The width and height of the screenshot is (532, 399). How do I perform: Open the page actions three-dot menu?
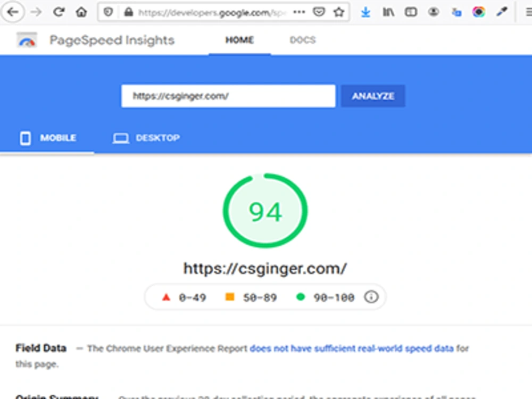tap(298, 12)
